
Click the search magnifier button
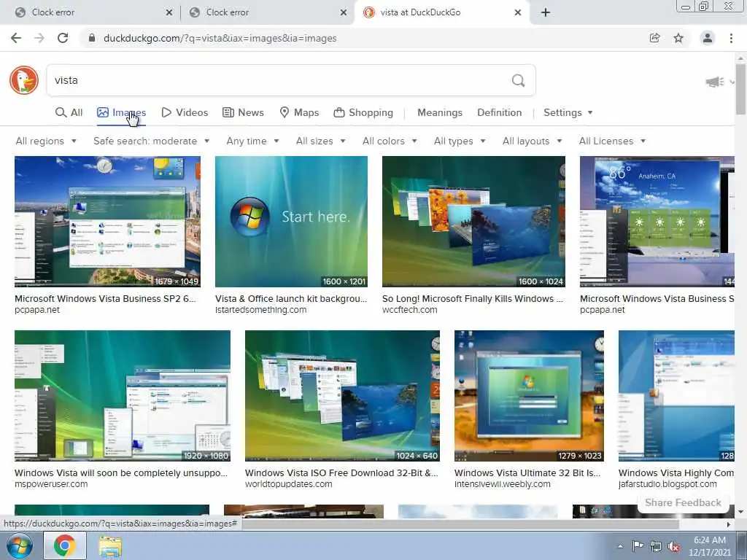click(519, 80)
